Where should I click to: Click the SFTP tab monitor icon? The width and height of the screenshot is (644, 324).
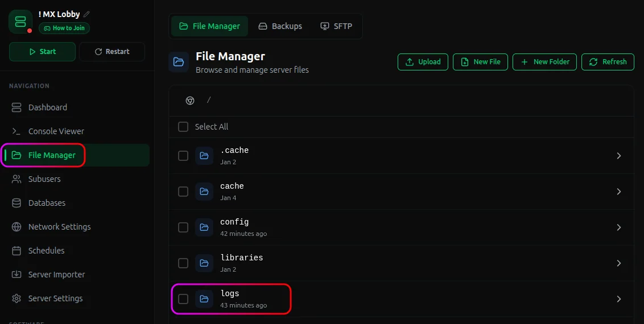pyautogui.click(x=324, y=26)
